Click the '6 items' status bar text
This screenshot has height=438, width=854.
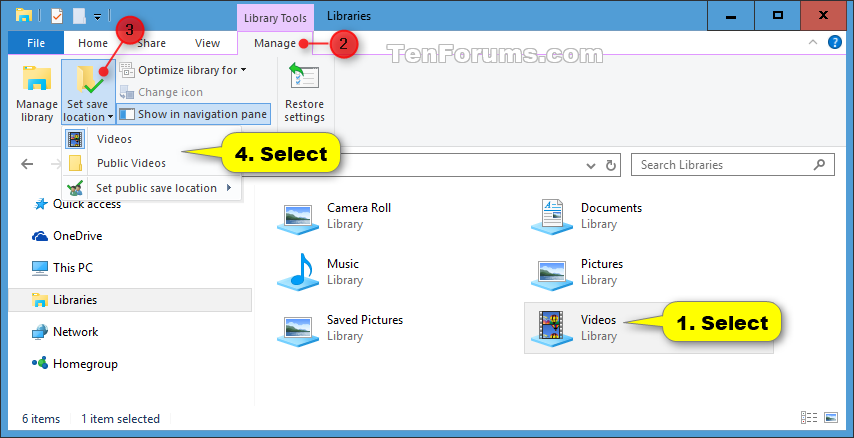pyautogui.click(x=41, y=419)
